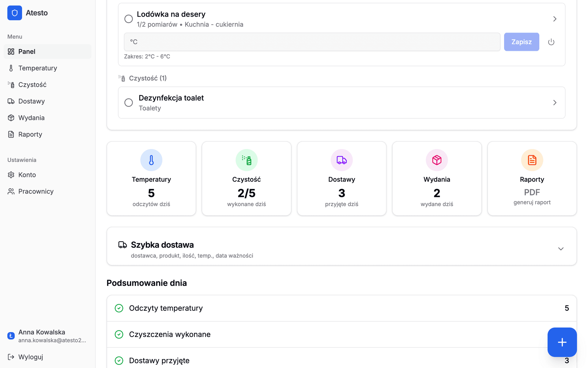Go to Temperatury in the sidebar menu
This screenshot has height=368, width=588.
tap(37, 68)
